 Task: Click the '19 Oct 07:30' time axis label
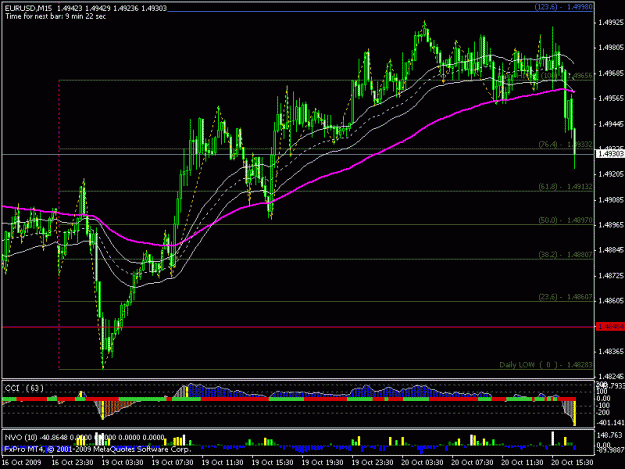pos(172,462)
